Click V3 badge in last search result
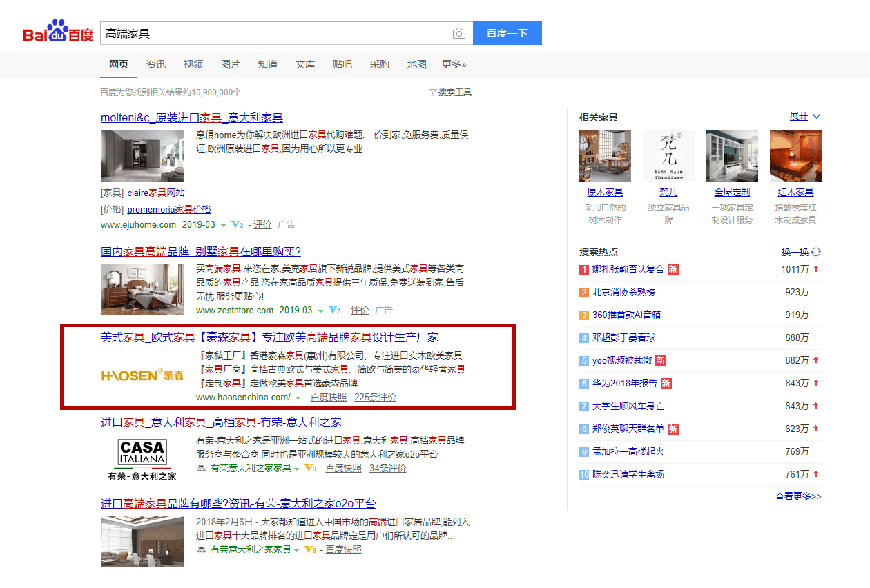 coord(311,549)
